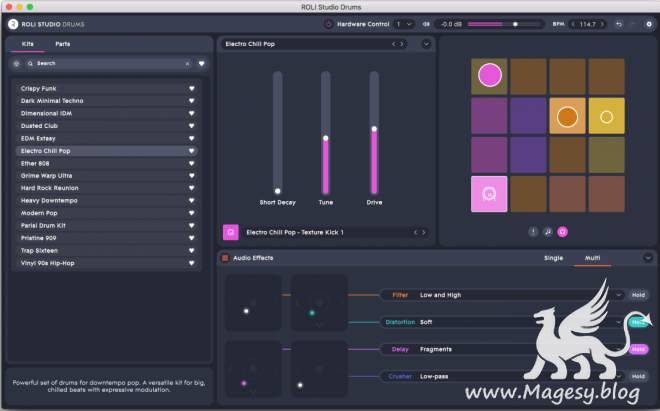
Task: Favorite the Ether 808 kit
Action: click(192, 163)
